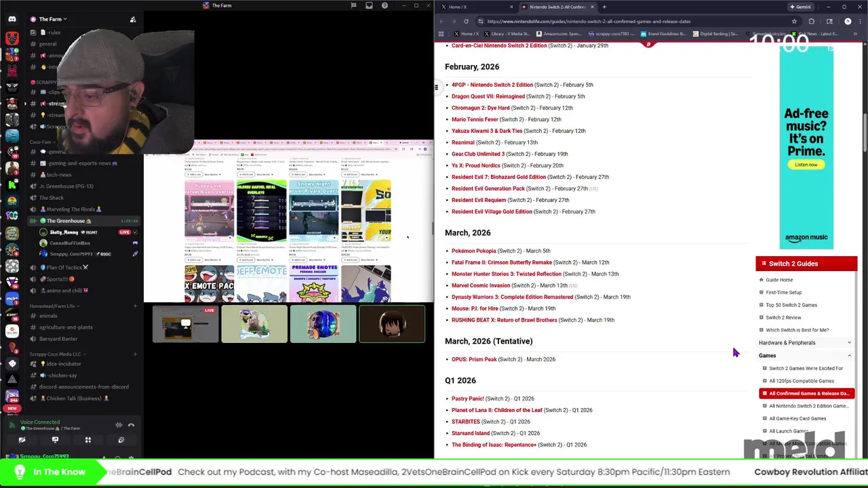Open Brand Guidelines bookmark
The height and width of the screenshot is (488, 868).
coord(663,33)
